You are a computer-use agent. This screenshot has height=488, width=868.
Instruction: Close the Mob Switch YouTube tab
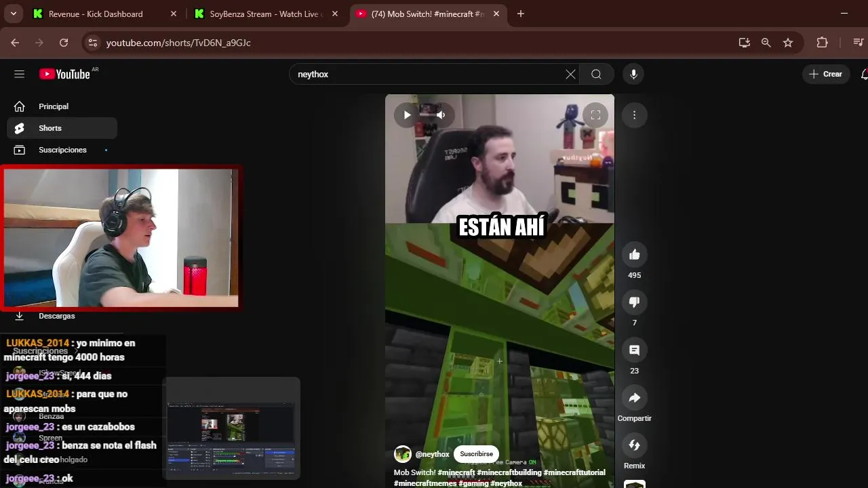tap(496, 14)
